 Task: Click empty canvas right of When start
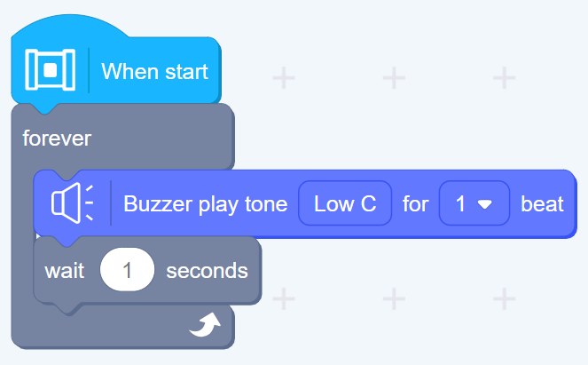[x=394, y=78]
